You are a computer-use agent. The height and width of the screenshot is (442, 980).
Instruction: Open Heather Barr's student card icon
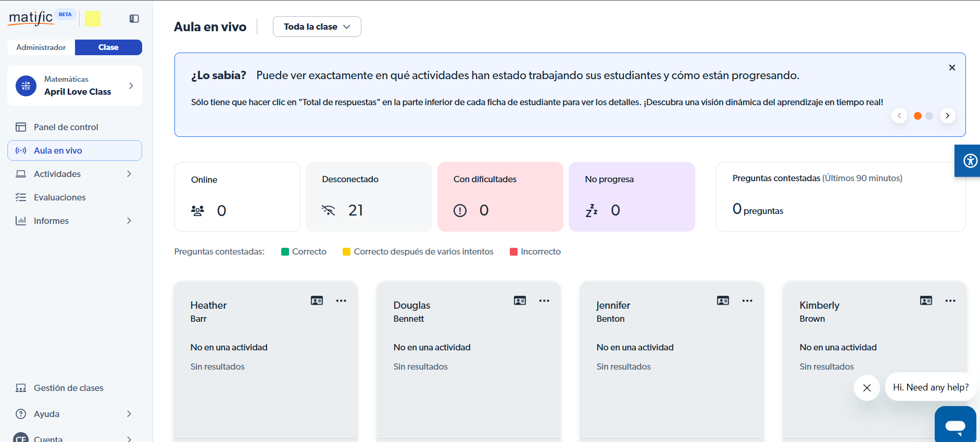(x=317, y=300)
